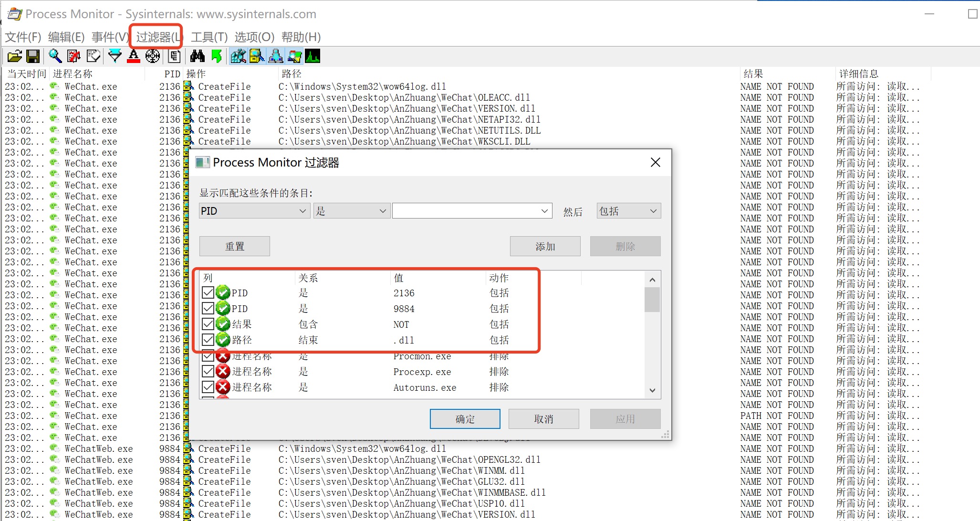The height and width of the screenshot is (521, 980).
Task: Toggle Show Profiling Events graph icon
Action: [313, 56]
